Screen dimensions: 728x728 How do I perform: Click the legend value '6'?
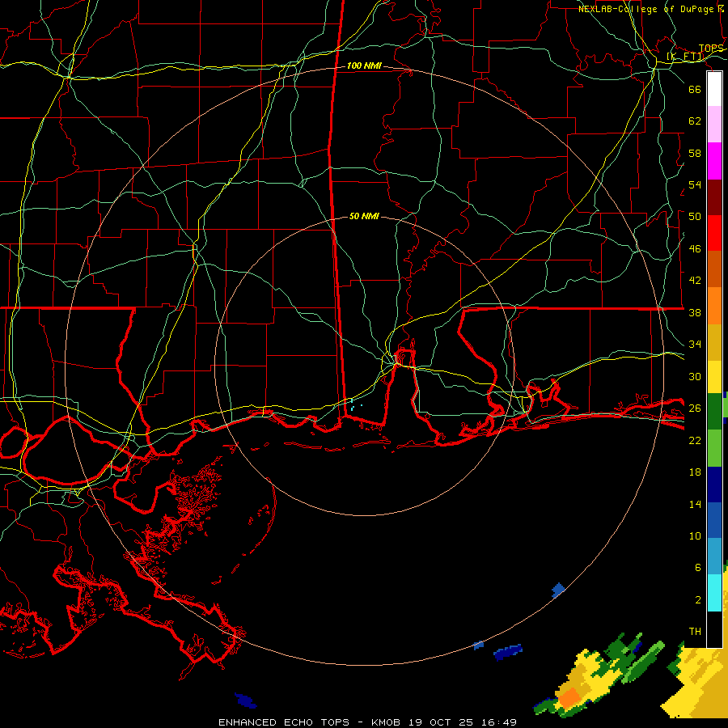[x=697, y=567]
